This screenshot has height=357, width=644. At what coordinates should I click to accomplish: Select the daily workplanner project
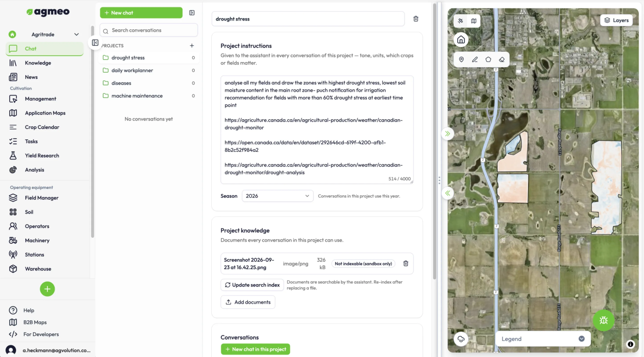point(149,70)
